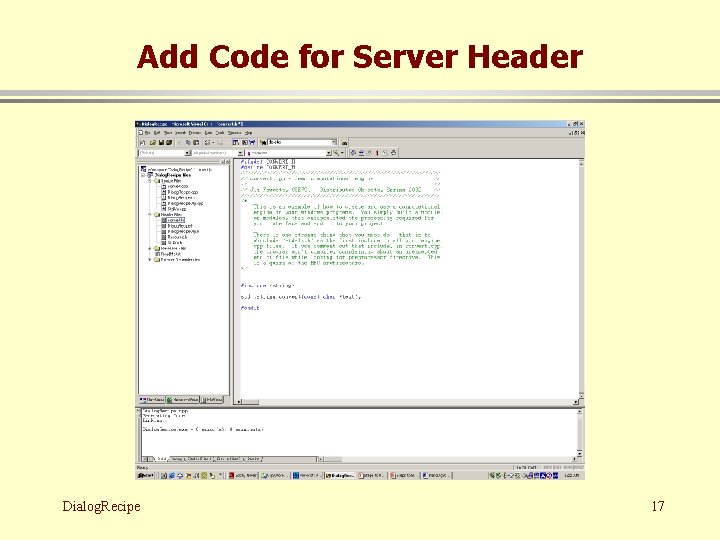
Task: Toggle the Workspace window toolbar icon
Action: click(236, 142)
